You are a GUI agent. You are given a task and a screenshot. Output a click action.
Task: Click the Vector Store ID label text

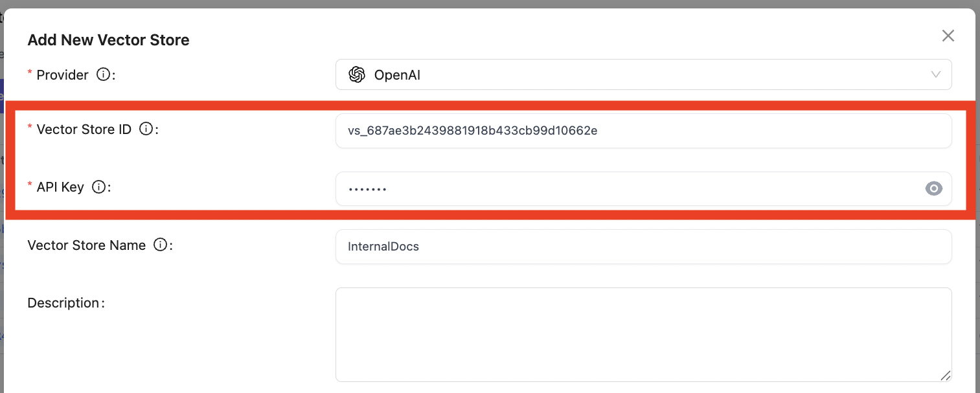tap(84, 129)
